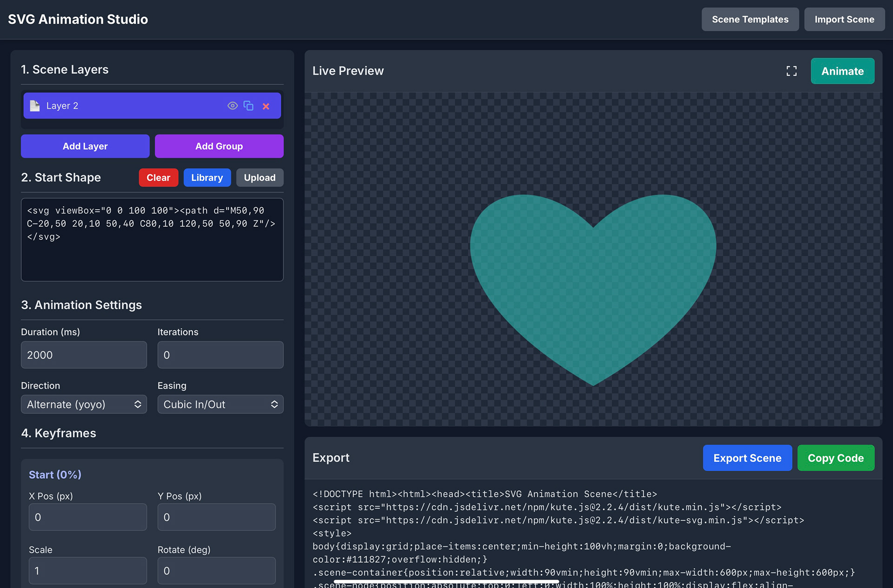This screenshot has width=893, height=588.
Task: Open Scene Templates
Action: (750, 20)
